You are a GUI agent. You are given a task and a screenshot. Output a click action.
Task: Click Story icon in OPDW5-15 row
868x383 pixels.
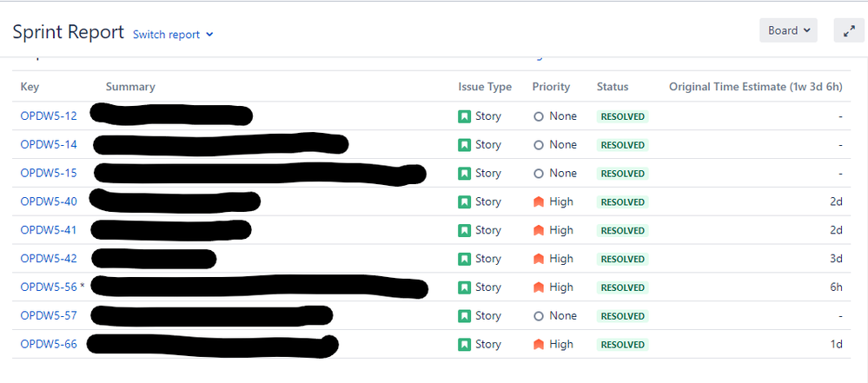click(x=465, y=173)
